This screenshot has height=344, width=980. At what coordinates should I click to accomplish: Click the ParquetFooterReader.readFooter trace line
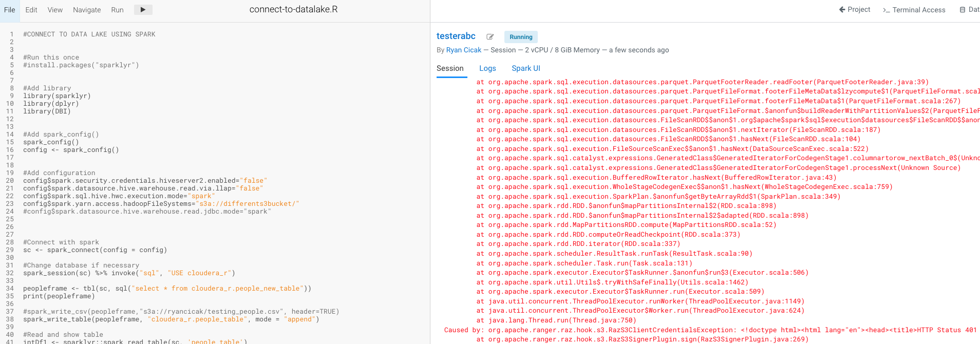click(x=702, y=82)
